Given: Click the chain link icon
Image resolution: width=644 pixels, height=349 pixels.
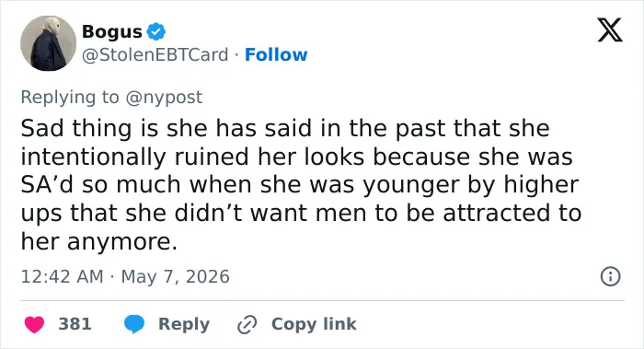Looking at the screenshot, I should [247, 325].
